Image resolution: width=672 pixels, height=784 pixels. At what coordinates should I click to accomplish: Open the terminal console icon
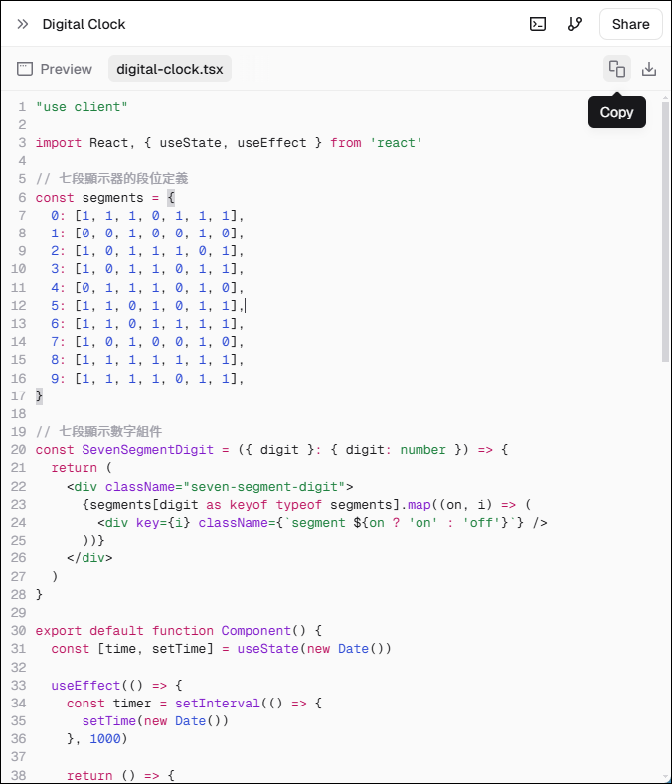538,24
